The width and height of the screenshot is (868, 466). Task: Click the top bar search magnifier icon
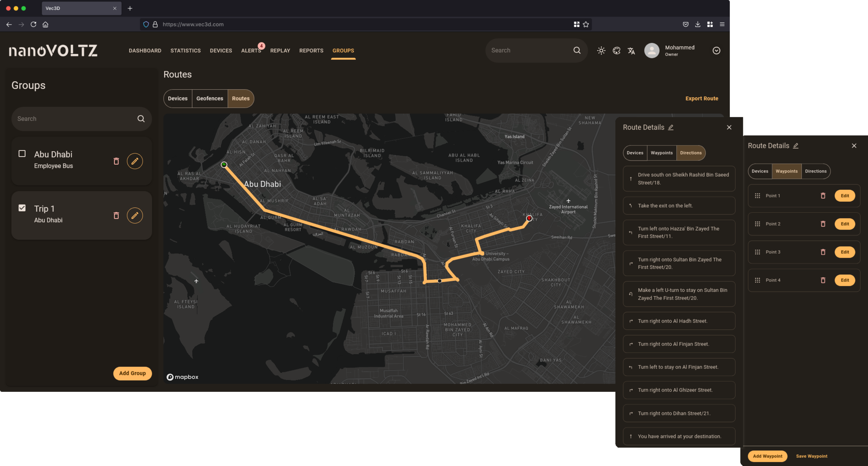[577, 50]
